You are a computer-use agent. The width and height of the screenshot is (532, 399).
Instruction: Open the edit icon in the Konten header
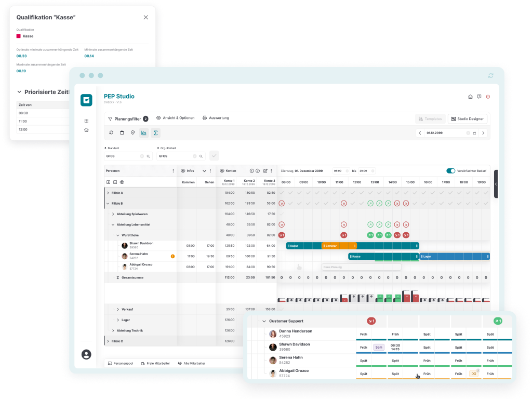(265, 170)
